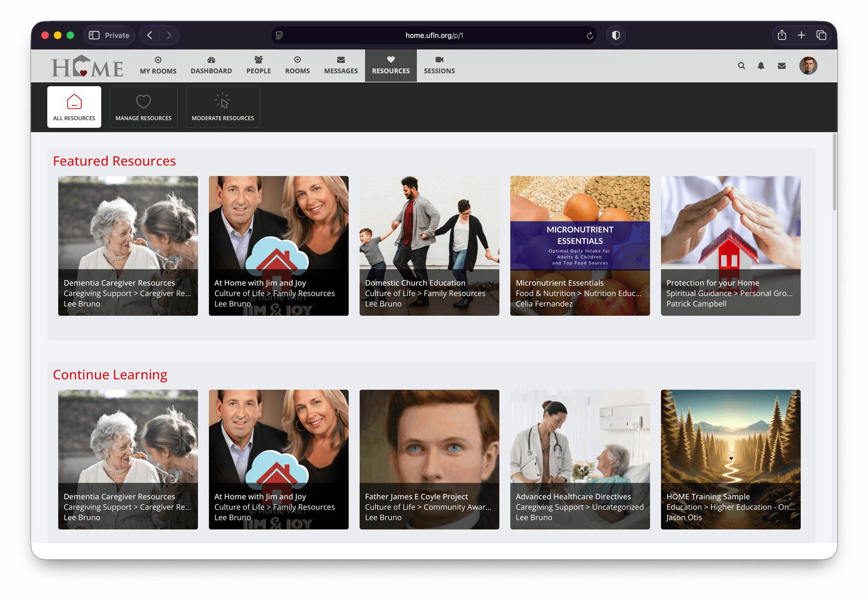Open Father James E Coyle Project
The height and width of the screenshot is (600, 868).
pyautogui.click(x=429, y=459)
